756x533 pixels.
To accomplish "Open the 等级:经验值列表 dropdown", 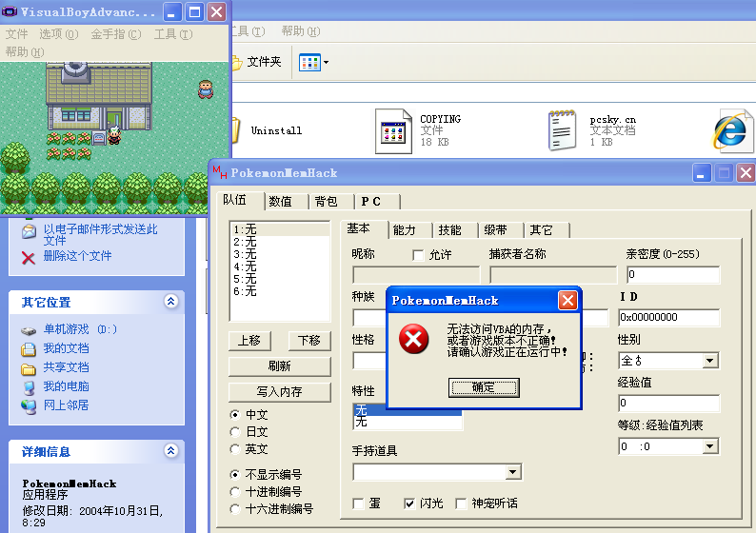I will coord(709,446).
